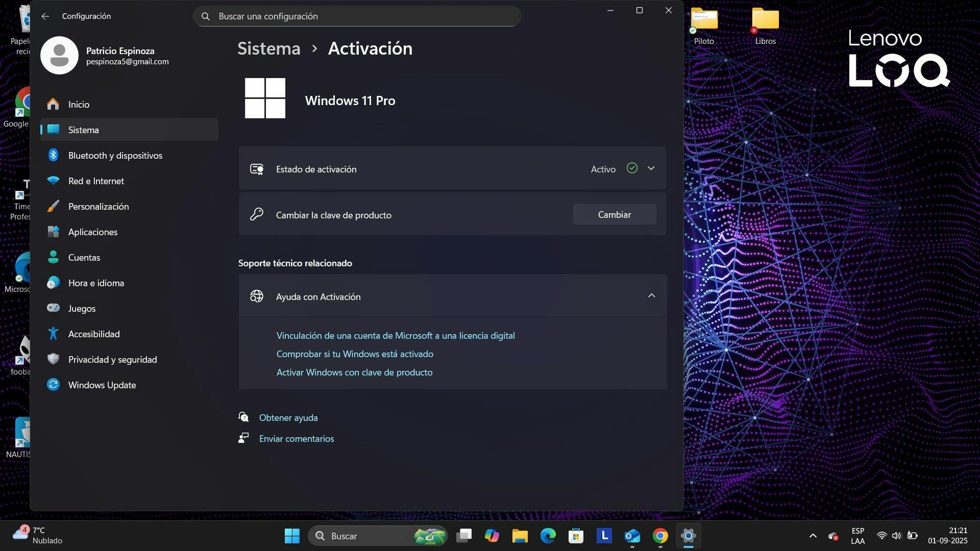
Task: Click the OneDrive tray icon
Action: [834, 536]
